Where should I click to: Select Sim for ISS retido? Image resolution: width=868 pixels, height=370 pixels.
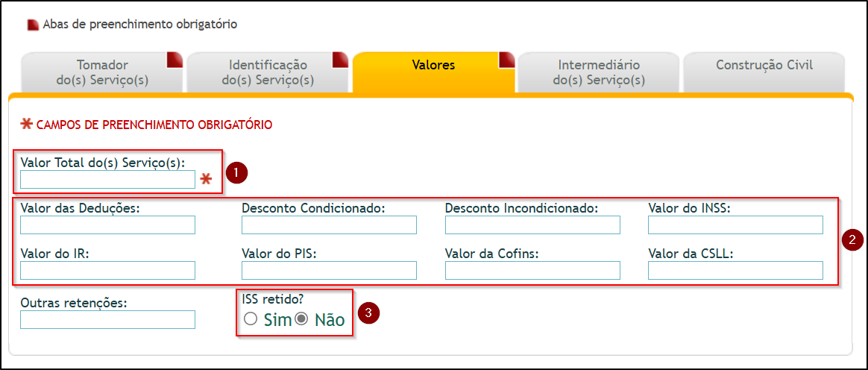pos(251,319)
